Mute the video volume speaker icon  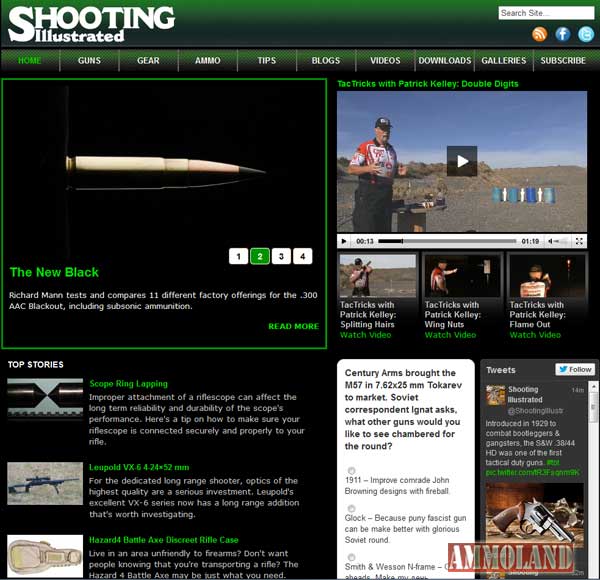click(550, 241)
